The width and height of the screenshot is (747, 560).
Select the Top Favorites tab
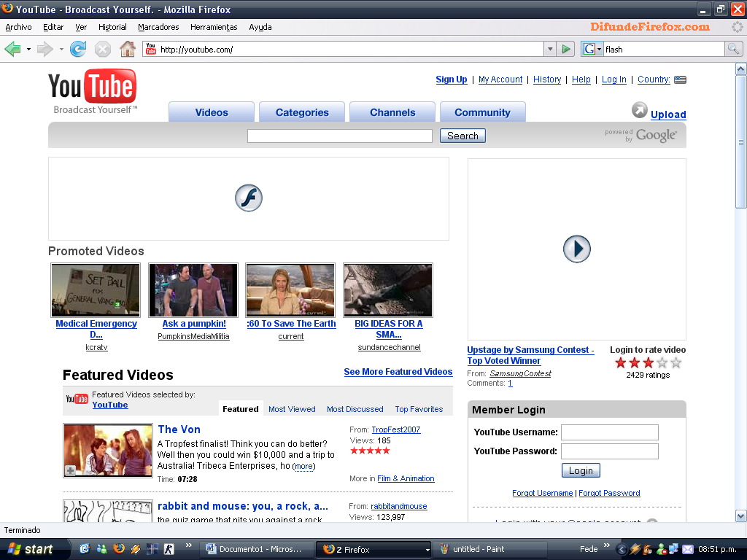coord(419,409)
